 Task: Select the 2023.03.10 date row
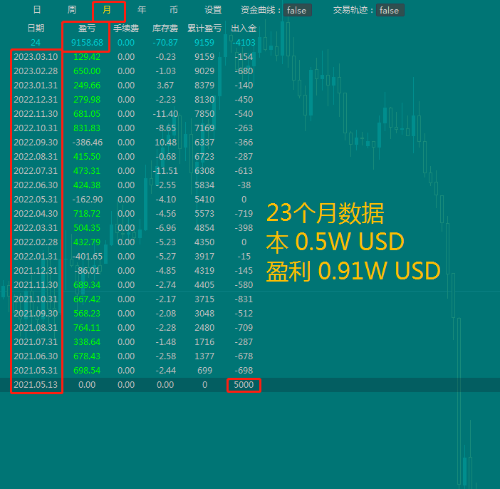click(36, 57)
